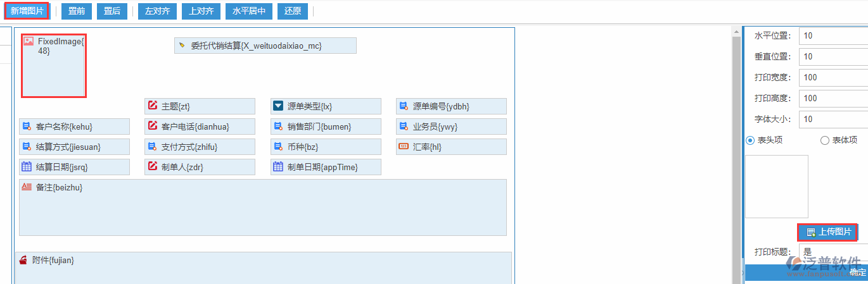Select the 业务员{ywy} field text
The width and height of the screenshot is (868, 284).
point(435,127)
